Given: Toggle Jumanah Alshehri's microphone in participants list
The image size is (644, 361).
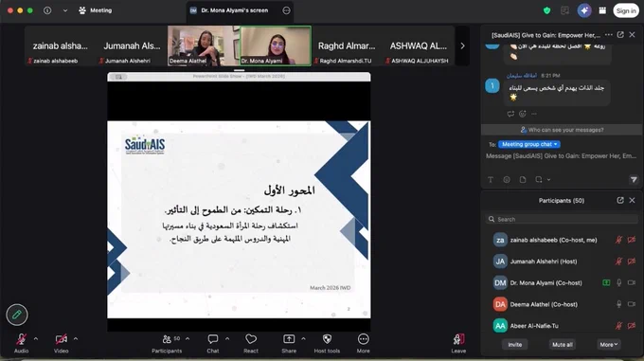Looking at the screenshot, I should [x=618, y=262].
